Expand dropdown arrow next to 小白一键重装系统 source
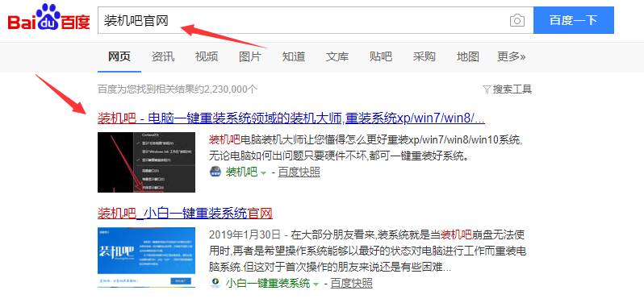The image size is (644, 303). (x=316, y=284)
